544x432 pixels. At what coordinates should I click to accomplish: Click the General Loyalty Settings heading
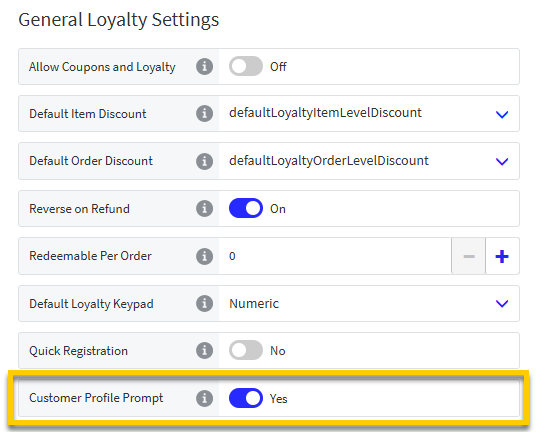tap(119, 20)
